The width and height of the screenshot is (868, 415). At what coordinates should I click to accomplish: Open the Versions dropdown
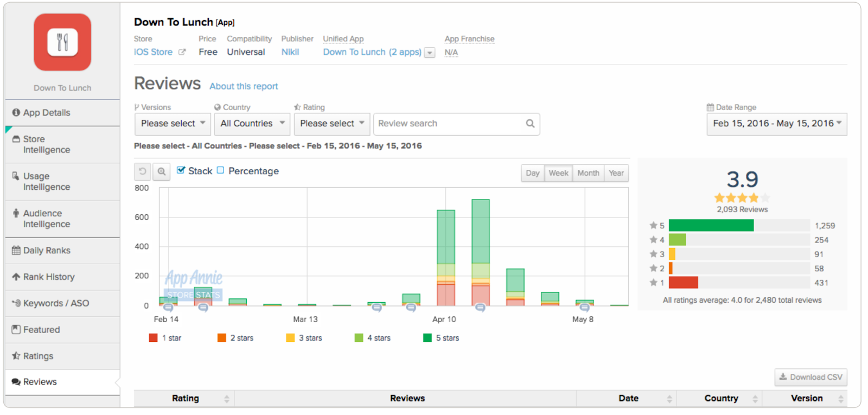click(173, 124)
